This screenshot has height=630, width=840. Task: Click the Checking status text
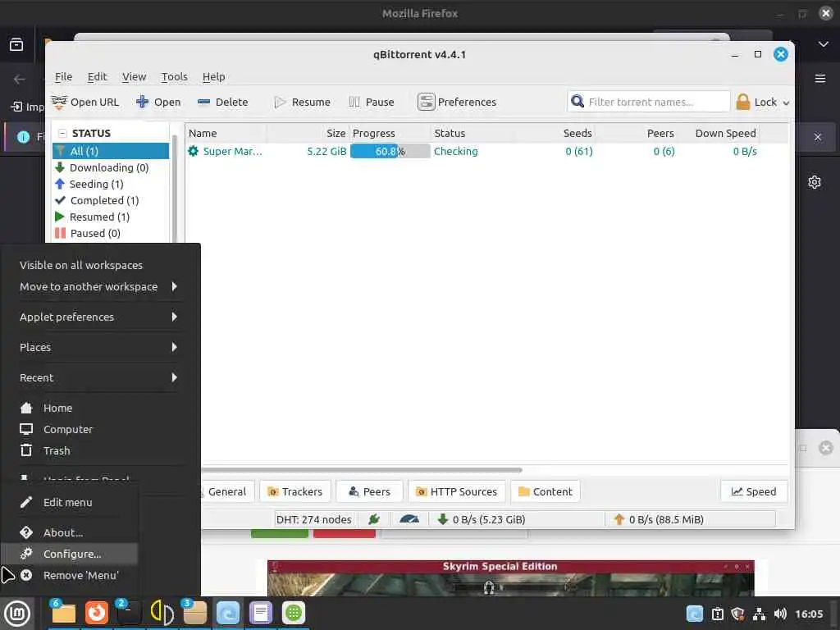pos(455,152)
